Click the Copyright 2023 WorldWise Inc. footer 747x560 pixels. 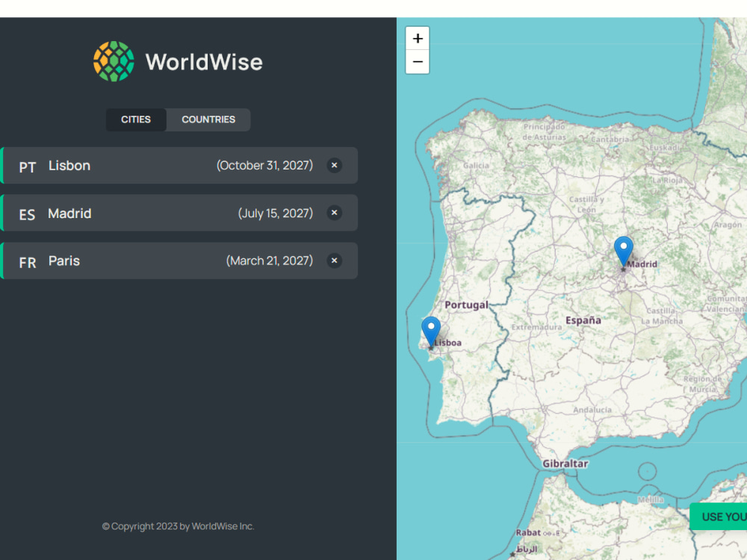pyautogui.click(x=179, y=526)
